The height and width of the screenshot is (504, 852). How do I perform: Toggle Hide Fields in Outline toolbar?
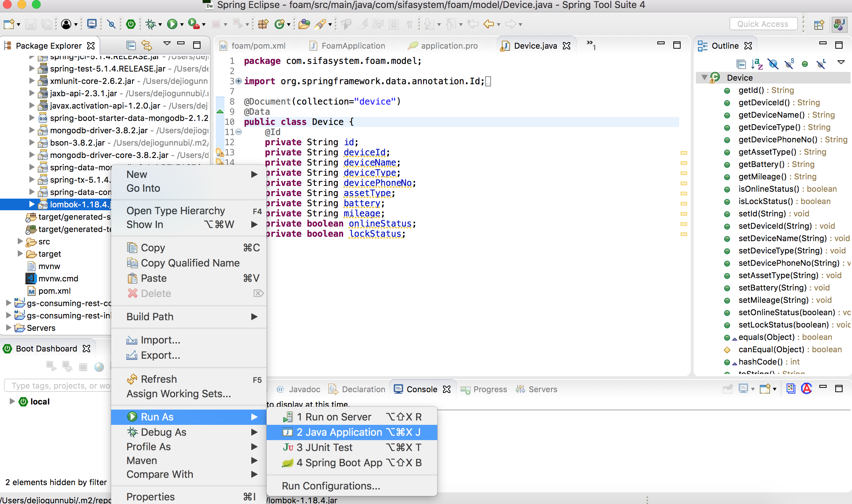tap(773, 64)
